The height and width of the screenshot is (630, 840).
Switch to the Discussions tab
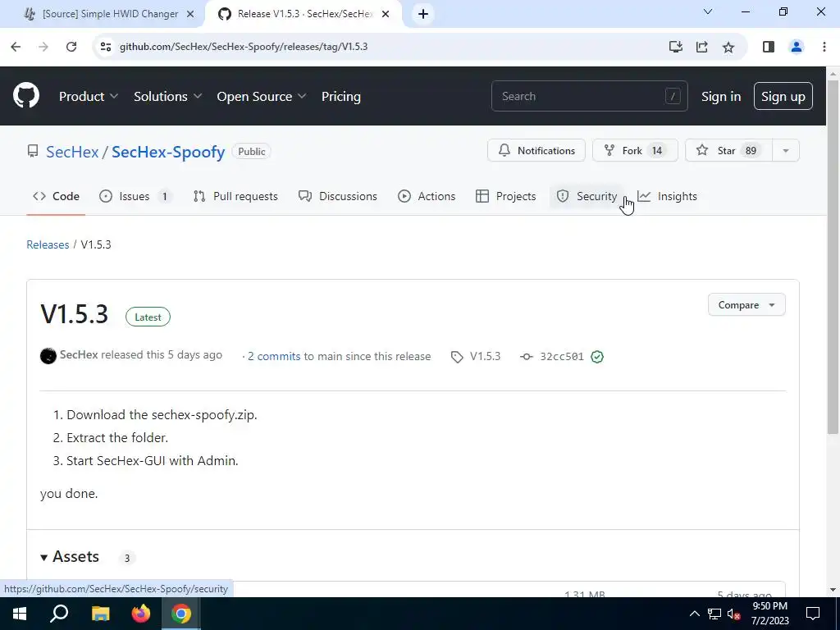[x=337, y=196]
